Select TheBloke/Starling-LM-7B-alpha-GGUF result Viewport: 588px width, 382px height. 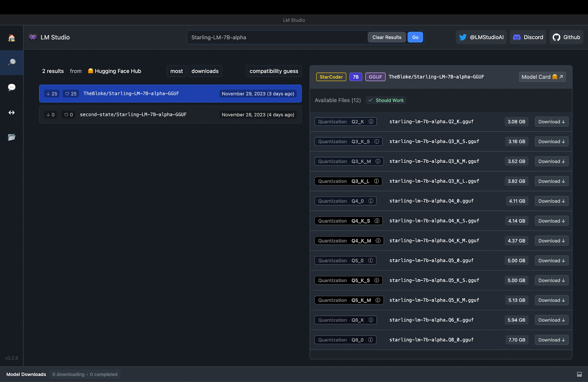[x=170, y=94]
